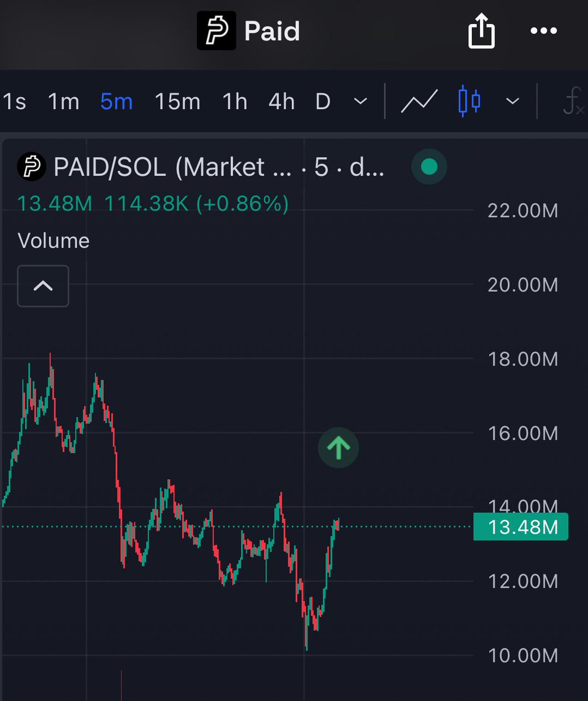The height and width of the screenshot is (701, 588).
Task: Switch to the 4h timeframe
Action: click(x=281, y=102)
